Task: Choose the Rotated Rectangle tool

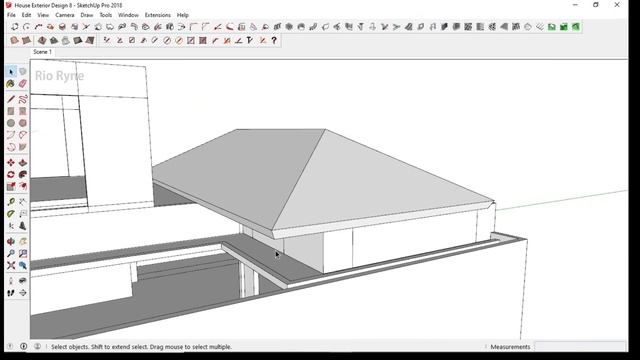Action: pyautogui.click(x=23, y=111)
